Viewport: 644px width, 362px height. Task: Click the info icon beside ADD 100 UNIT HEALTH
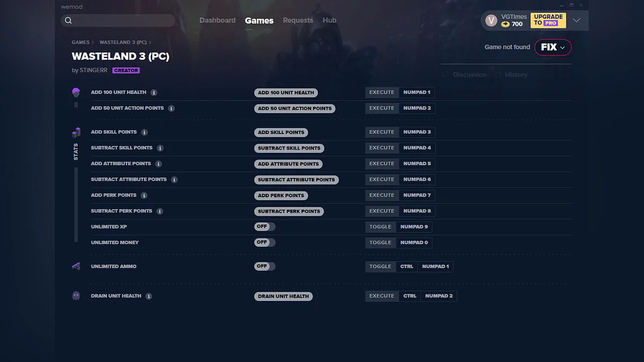coord(154,92)
